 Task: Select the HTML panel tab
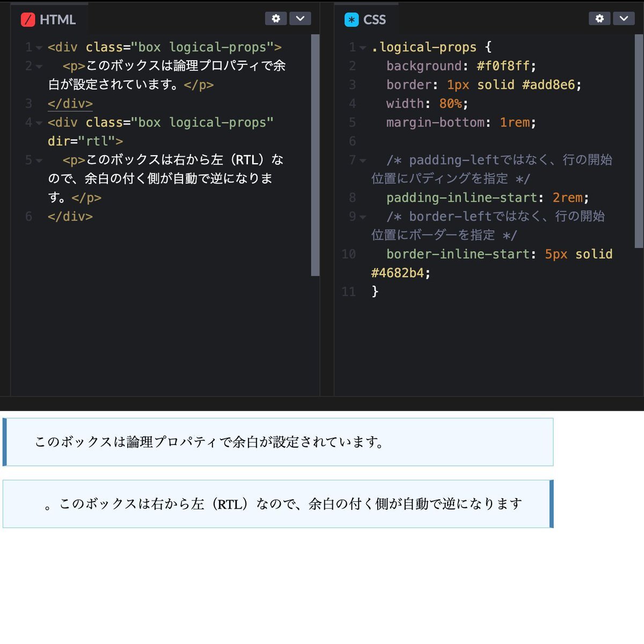click(49, 20)
